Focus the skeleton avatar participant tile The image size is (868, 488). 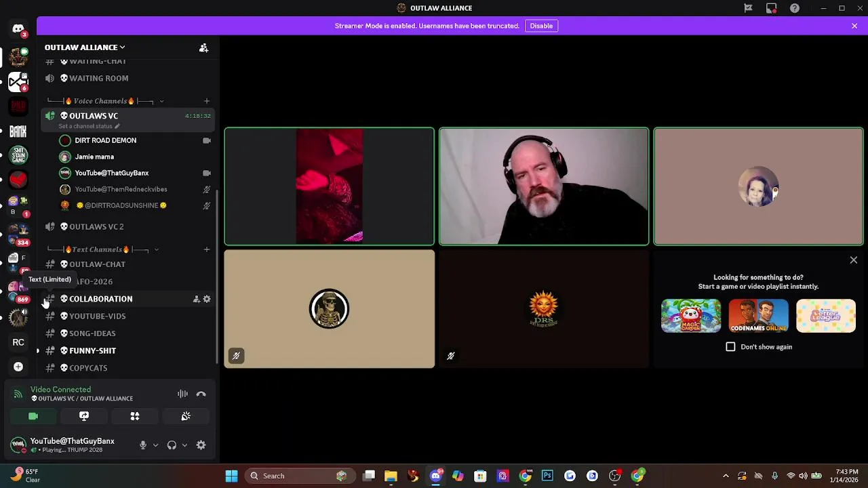click(x=330, y=309)
